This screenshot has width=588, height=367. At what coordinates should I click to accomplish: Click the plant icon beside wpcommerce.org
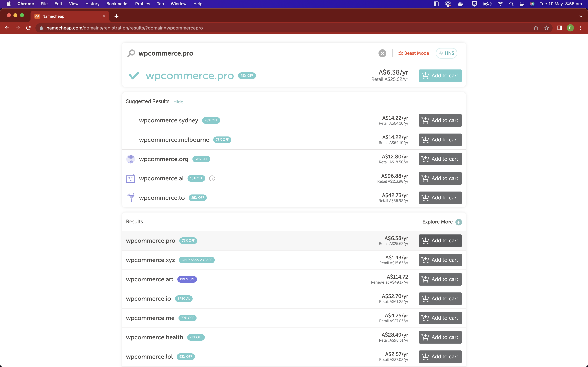point(130,159)
